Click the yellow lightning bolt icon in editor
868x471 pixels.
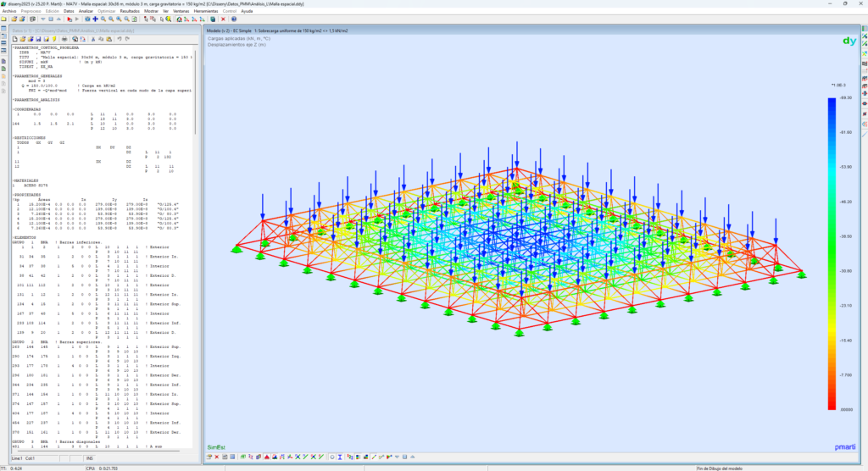54,39
